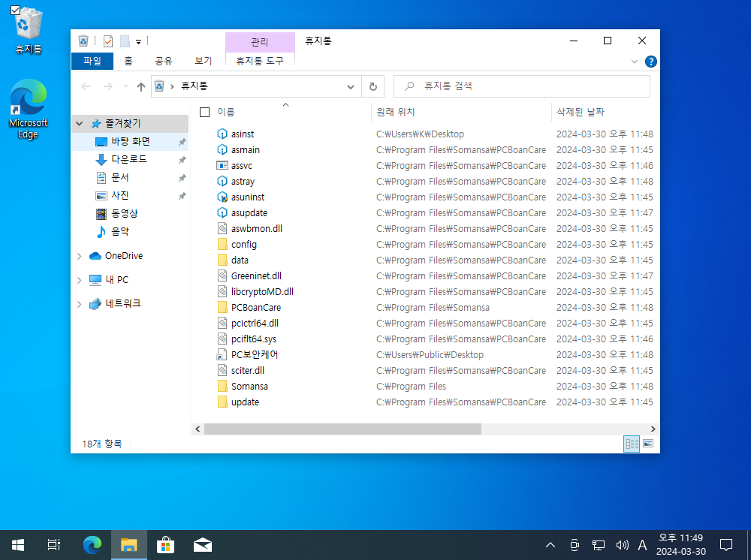Click the 휴지통 breadcrumb in address bar
Screen dimensions: 751x560
tap(194, 86)
